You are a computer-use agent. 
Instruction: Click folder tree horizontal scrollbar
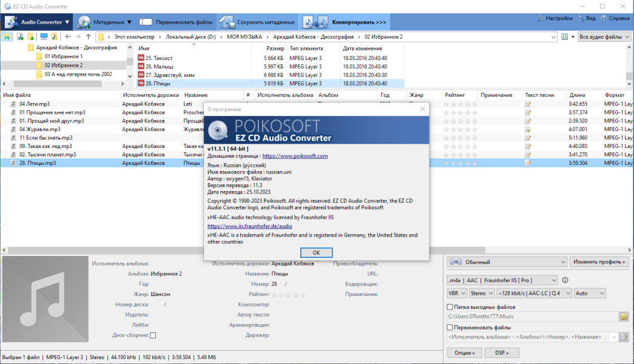[x=58, y=84]
